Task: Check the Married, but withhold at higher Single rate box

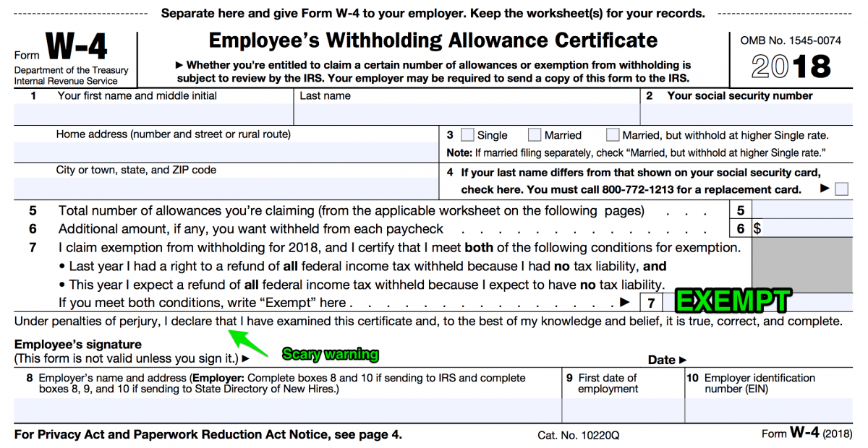Action: click(612, 134)
